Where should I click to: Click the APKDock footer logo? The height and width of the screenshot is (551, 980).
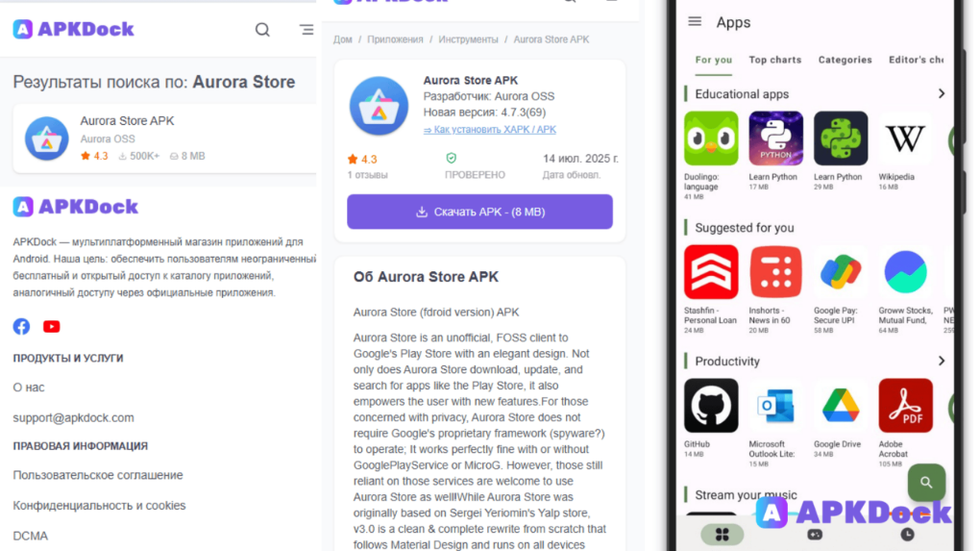(76, 207)
